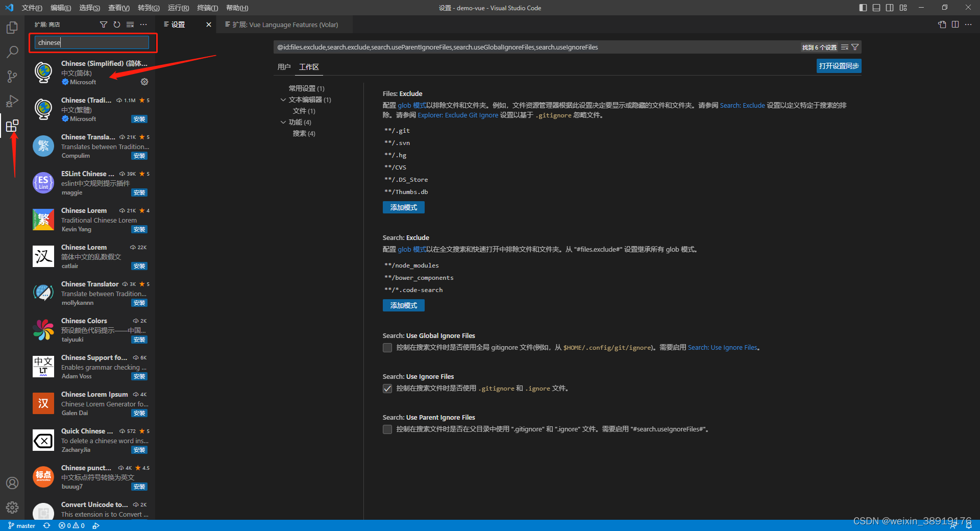Open the Source Control view

(x=12, y=77)
